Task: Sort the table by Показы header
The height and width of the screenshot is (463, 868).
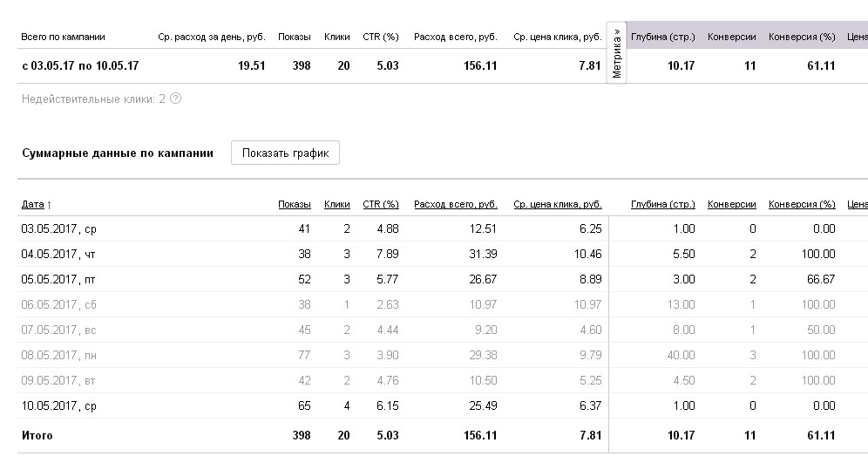Action: tap(294, 205)
